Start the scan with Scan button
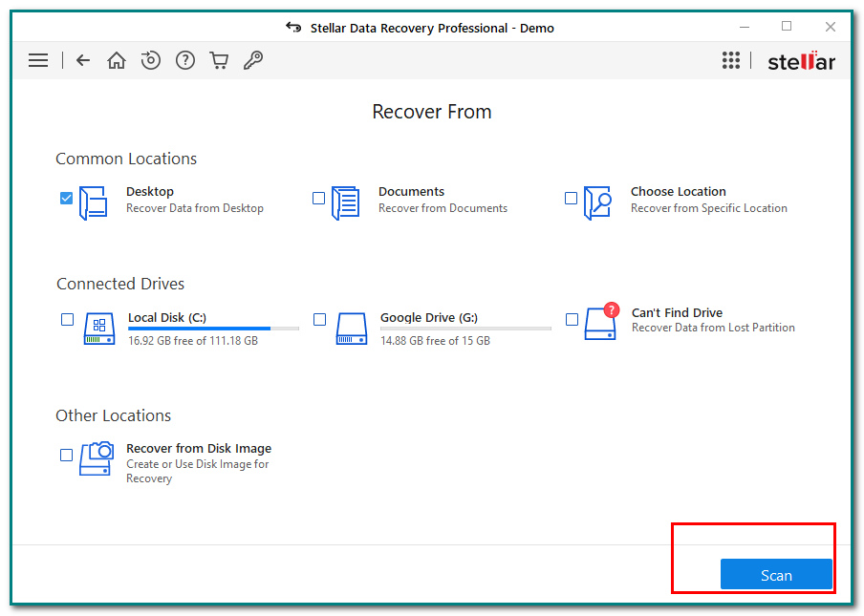Viewport: 864px width, 616px height. tap(776, 575)
